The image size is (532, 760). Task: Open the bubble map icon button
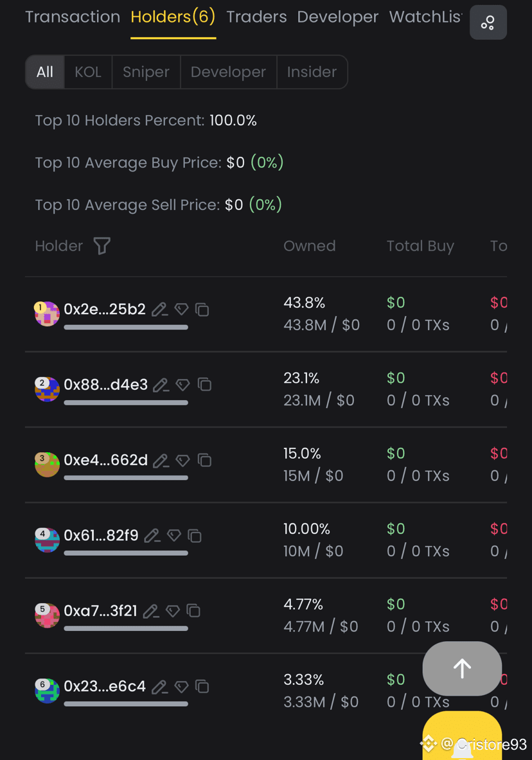[x=488, y=22]
